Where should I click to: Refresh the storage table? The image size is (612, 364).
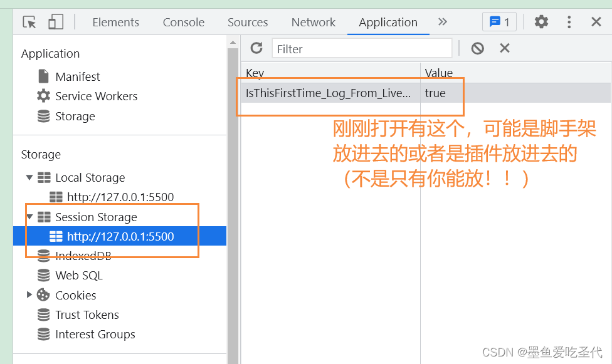(256, 48)
